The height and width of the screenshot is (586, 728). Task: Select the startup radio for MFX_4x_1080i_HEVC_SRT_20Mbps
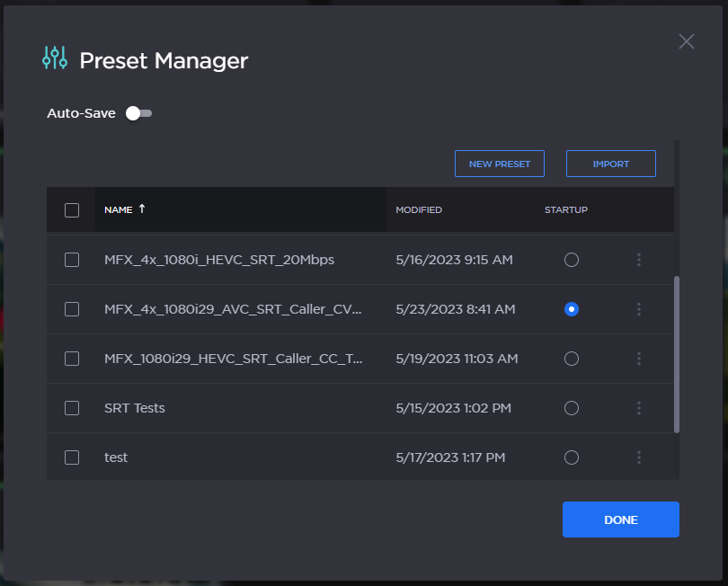click(571, 259)
